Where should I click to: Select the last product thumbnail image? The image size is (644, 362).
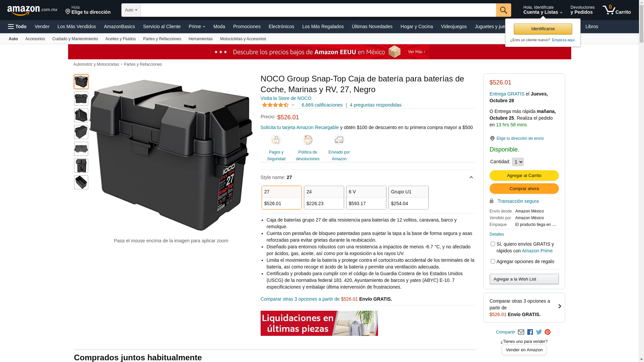click(x=81, y=182)
